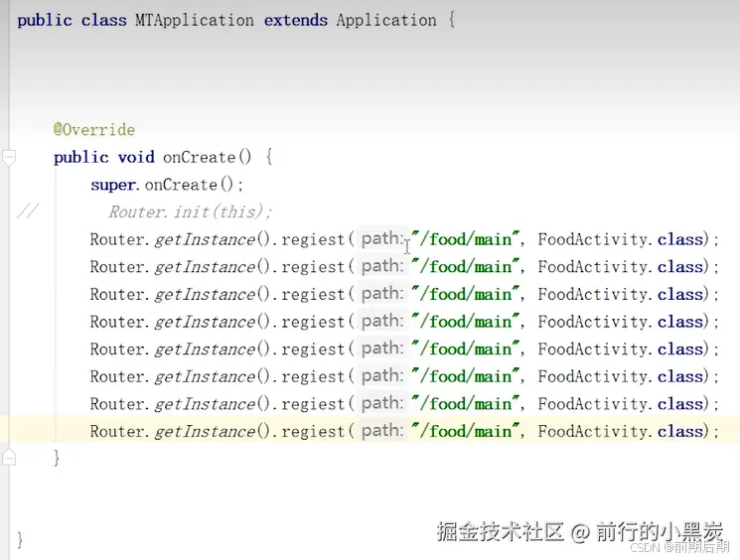Screen dimensions: 740x560
Task: Click the void keyword
Action: pyautogui.click(x=136, y=157)
